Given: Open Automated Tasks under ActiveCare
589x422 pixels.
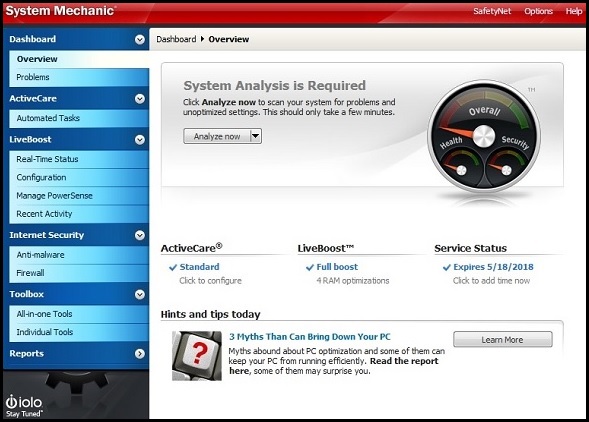Looking at the screenshot, I should pyautogui.click(x=79, y=118).
